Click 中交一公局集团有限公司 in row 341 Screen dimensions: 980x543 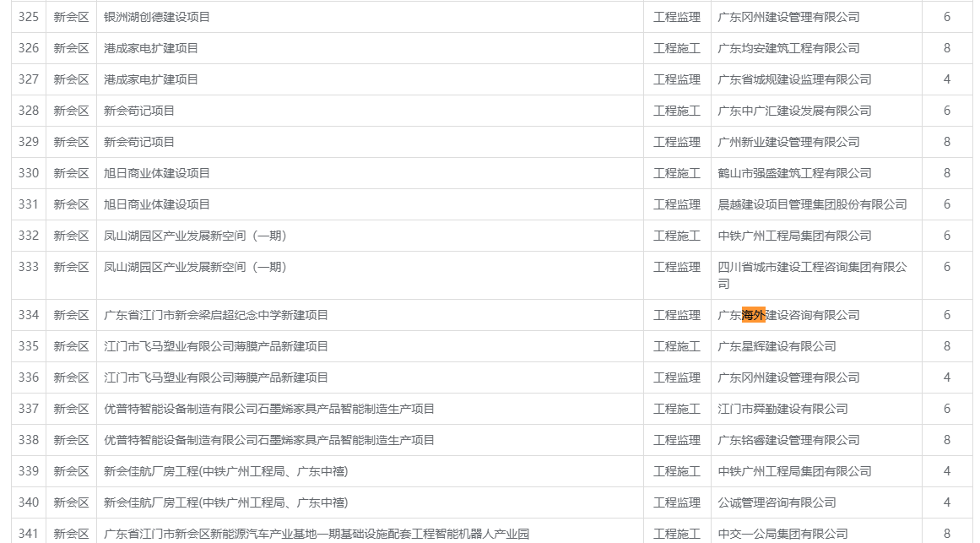[782, 534]
